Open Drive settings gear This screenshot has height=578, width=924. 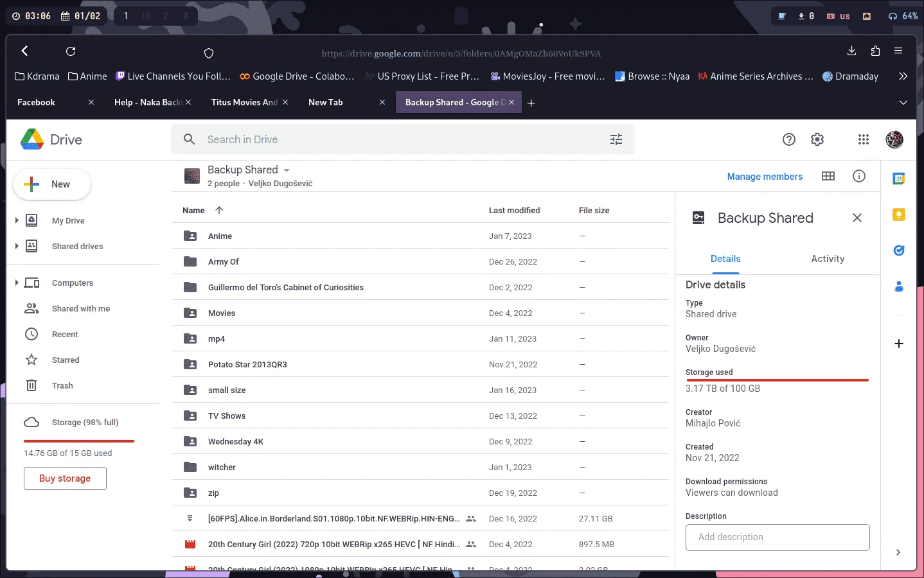(x=817, y=139)
